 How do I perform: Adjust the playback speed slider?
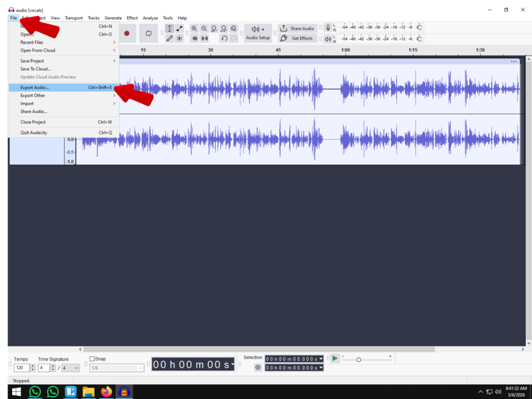point(358,360)
